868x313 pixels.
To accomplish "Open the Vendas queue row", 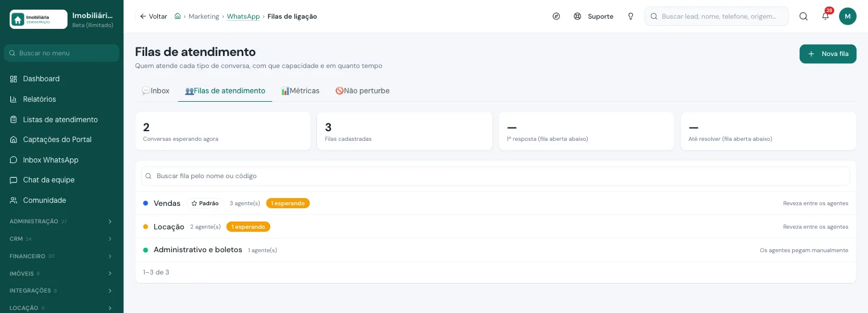I will (x=495, y=203).
